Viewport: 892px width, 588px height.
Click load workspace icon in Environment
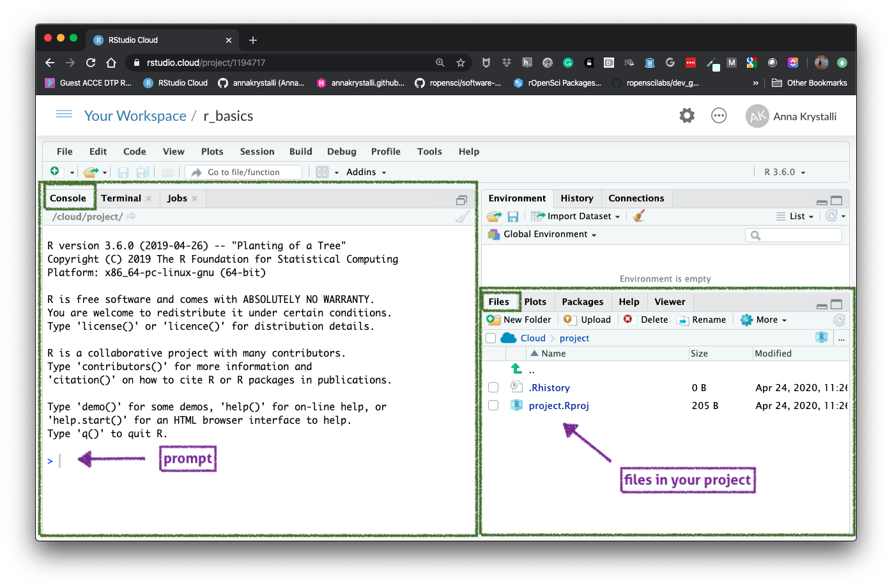click(x=495, y=216)
